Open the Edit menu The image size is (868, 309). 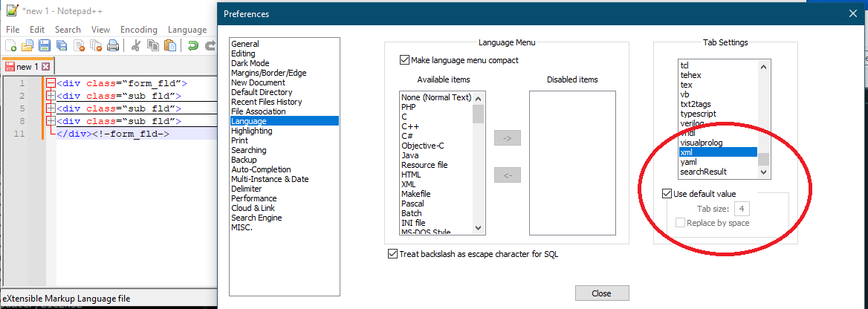[x=37, y=30]
